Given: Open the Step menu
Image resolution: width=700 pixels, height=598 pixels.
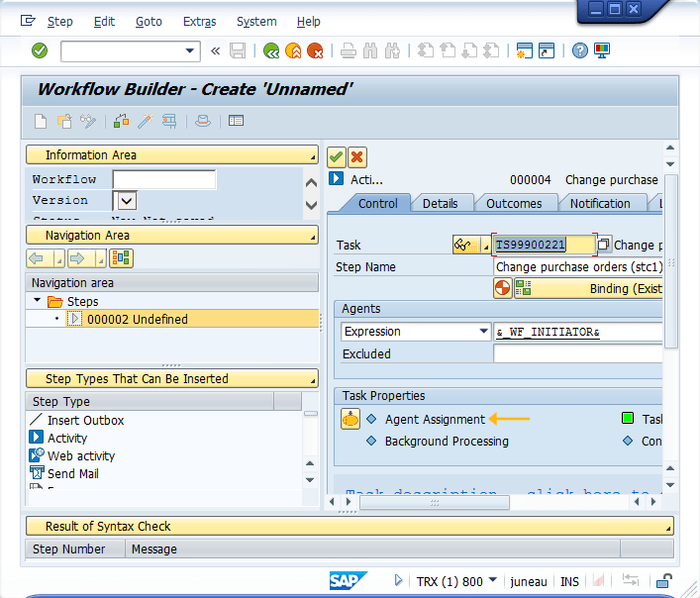Looking at the screenshot, I should (59, 22).
